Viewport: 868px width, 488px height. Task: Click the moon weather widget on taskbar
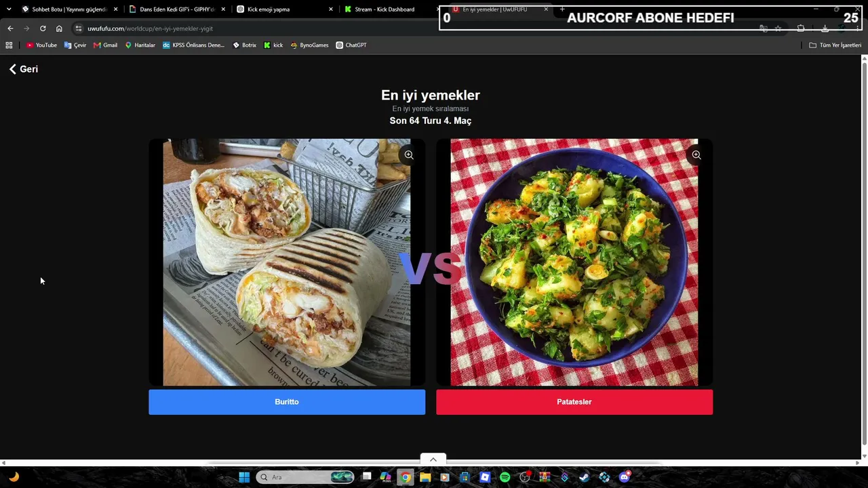14,477
